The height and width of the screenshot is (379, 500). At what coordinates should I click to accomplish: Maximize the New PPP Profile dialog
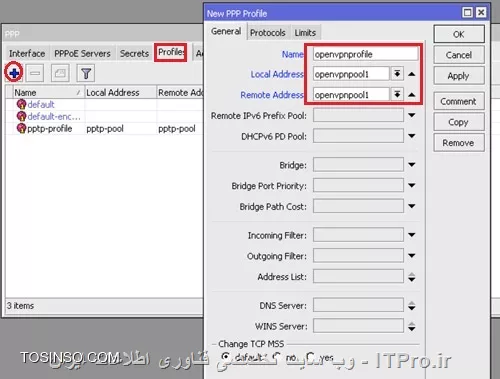click(467, 13)
